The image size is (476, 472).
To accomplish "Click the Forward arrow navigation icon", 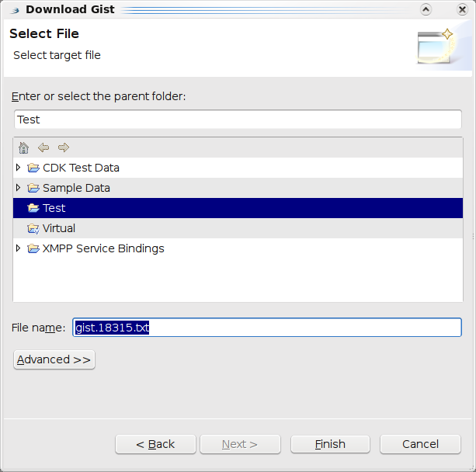I will 64,147.
